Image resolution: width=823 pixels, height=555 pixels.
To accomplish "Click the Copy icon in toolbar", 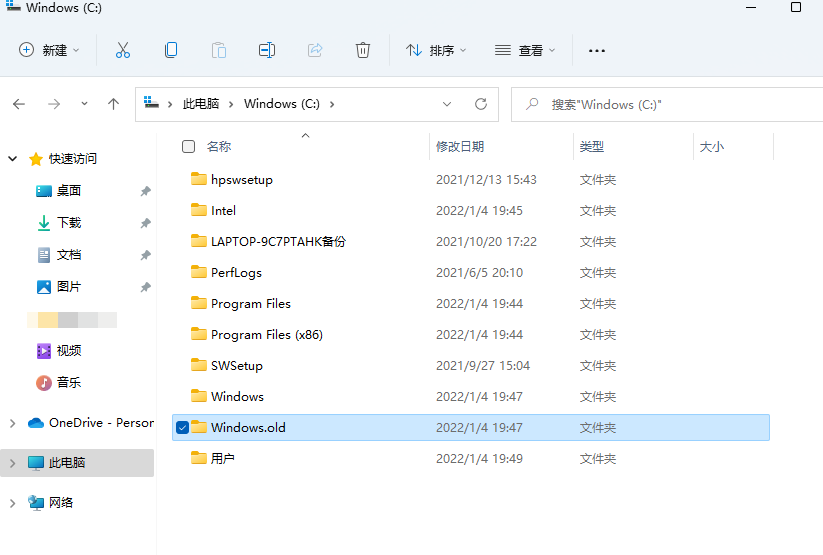I will click(171, 50).
